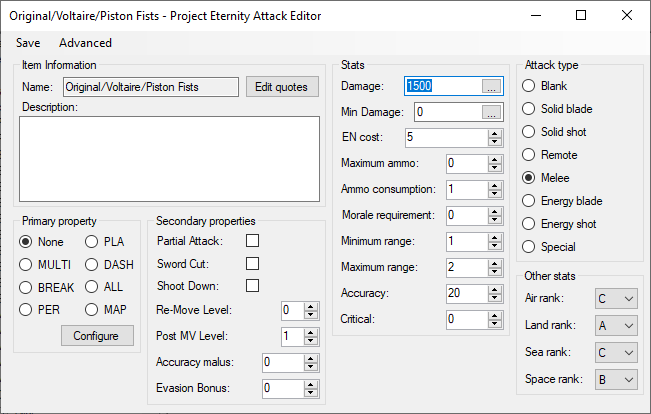Open the Save menu
Viewport: 651px width, 414px height.
click(28, 43)
